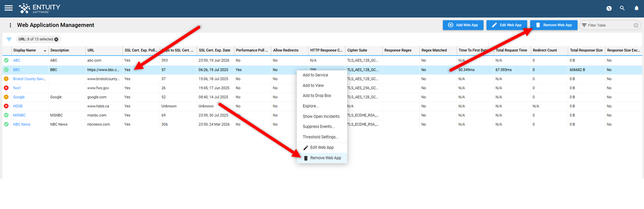The width and height of the screenshot is (644, 209).
Task: Choose Show Open Incidents menu entry
Action: tap(322, 116)
